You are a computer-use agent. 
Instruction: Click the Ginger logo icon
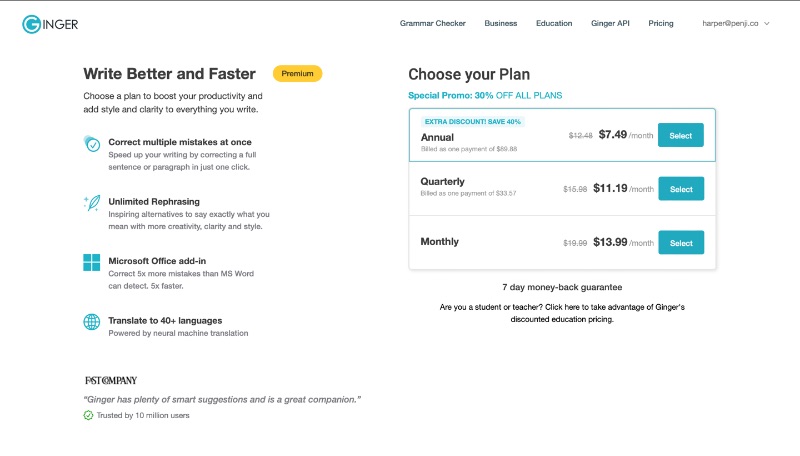[31, 23]
